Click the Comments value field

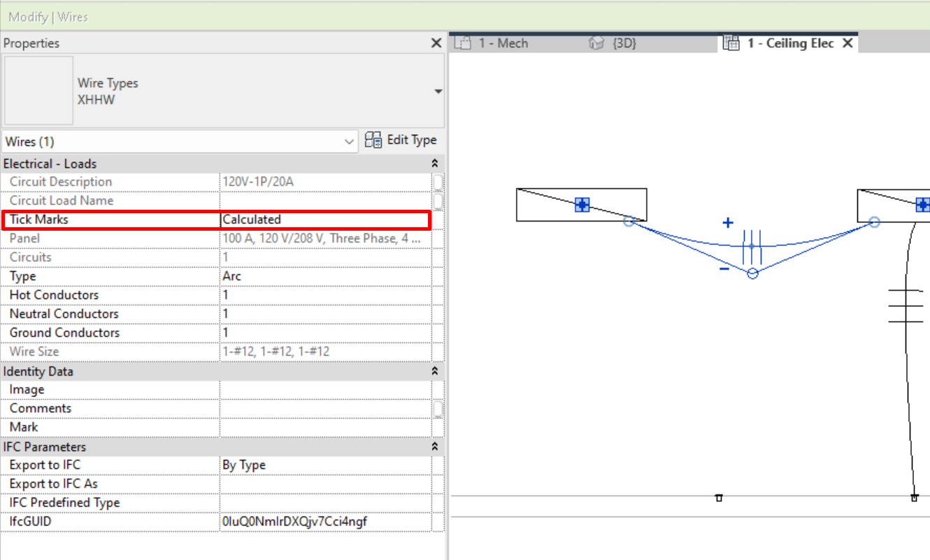tap(325, 408)
